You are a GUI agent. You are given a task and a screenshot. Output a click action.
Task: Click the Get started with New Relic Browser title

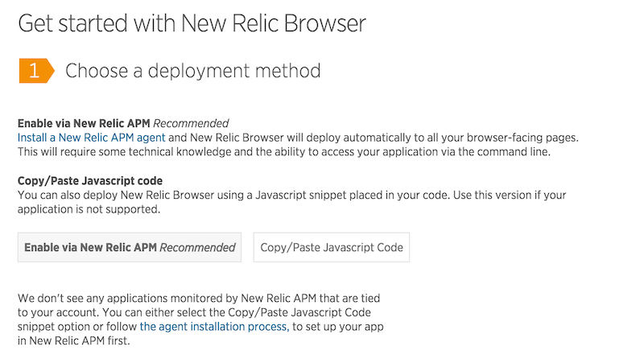[192, 23]
